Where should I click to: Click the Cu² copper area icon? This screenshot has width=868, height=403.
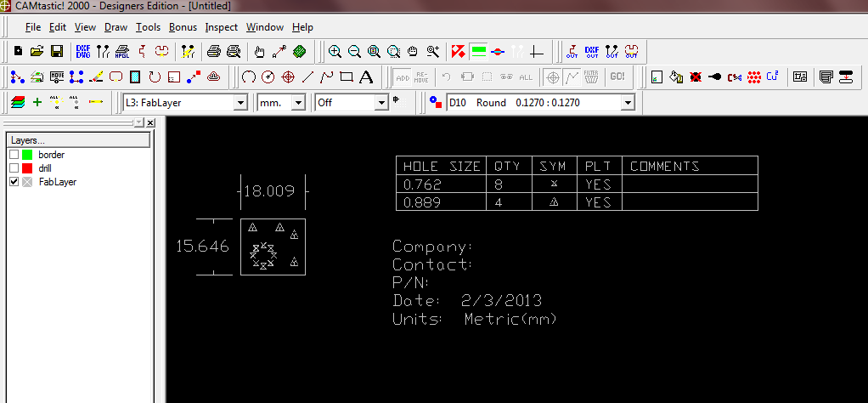pyautogui.click(x=773, y=77)
